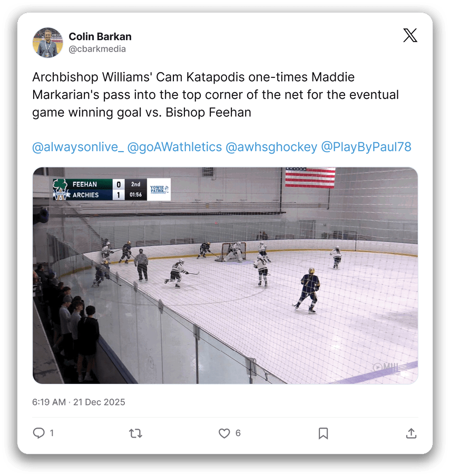This screenshot has width=450, height=476.
Task: Click the @cbarkmedia handle
Action: 97,49
